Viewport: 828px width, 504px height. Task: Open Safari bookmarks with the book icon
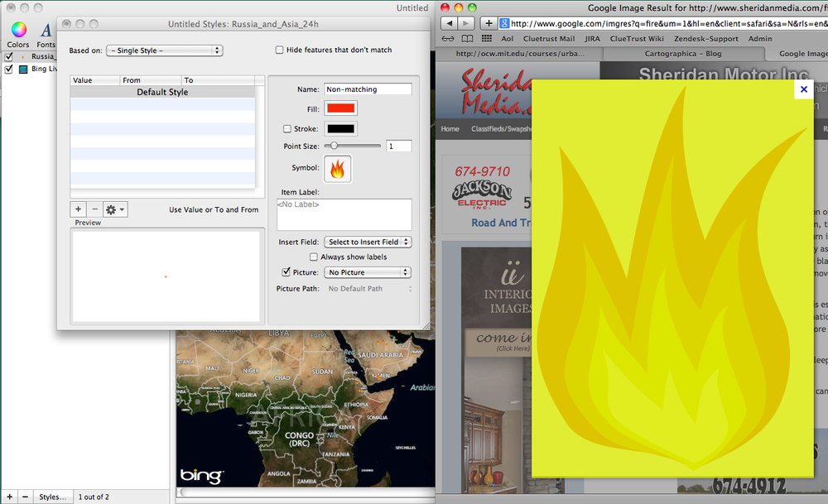pyautogui.click(x=468, y=38)
